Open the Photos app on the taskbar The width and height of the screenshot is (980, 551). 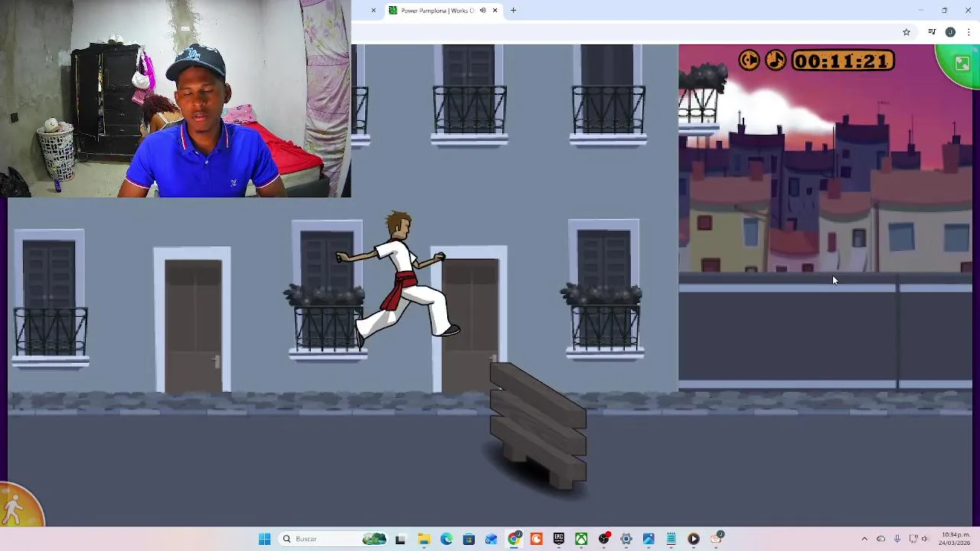pos(648,539)
